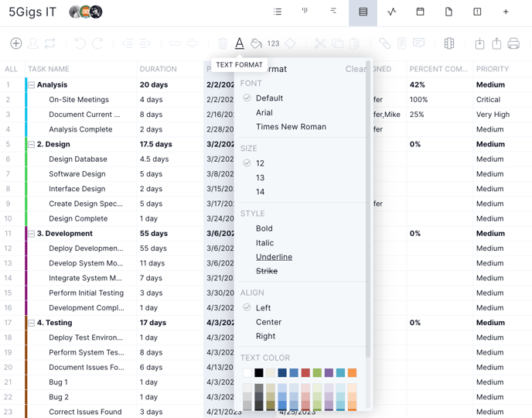Switch to the board view icon
Image resolution: width=532 pixels, height=418 pixels.
(305, 11)
